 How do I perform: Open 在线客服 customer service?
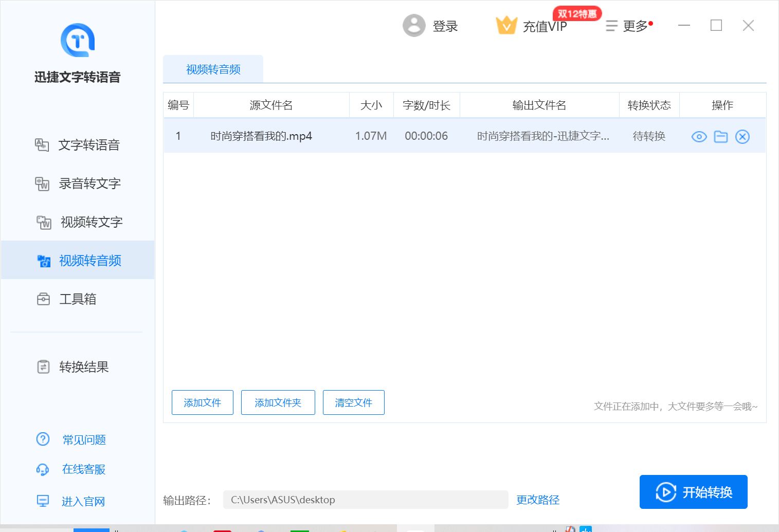(x=83, y=469)
